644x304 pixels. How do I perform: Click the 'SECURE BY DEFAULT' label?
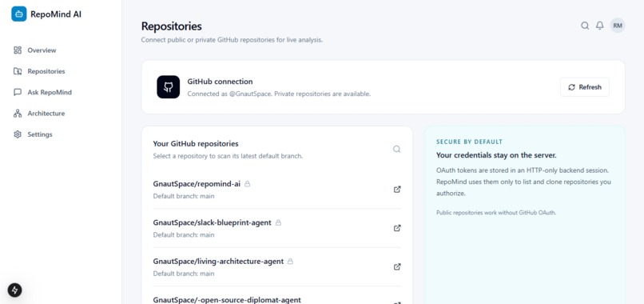(x=470, y=142)
